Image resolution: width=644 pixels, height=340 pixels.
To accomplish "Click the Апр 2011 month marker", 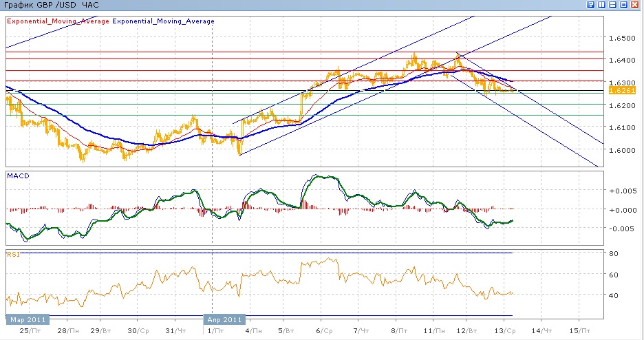I will tap(225, 319).
